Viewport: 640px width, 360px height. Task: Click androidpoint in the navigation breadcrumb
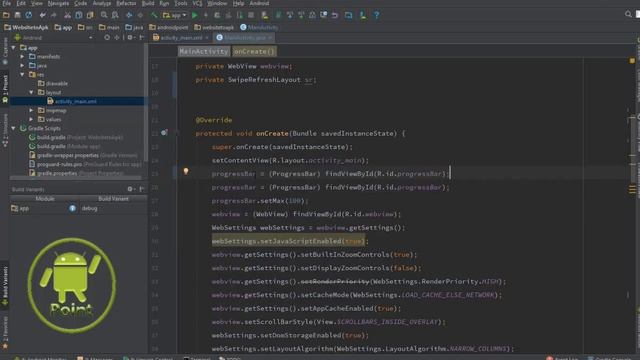click(169, 27)
